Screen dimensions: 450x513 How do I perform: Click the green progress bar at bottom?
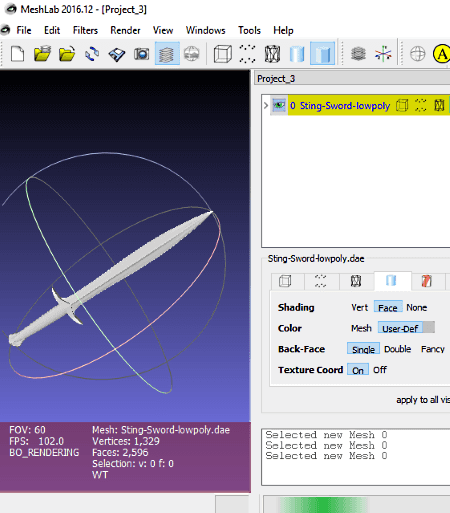pyautogui.click(x=323, y=505)
